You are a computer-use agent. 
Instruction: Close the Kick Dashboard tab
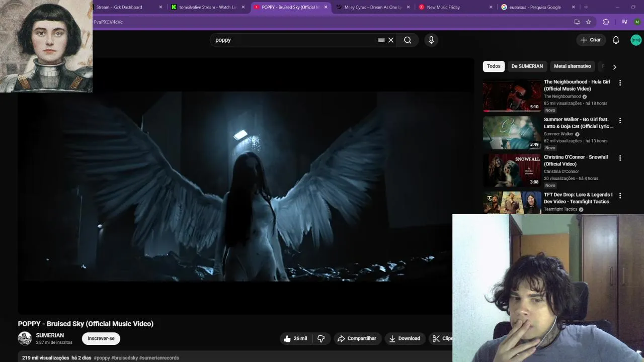[x=160, y=7]
